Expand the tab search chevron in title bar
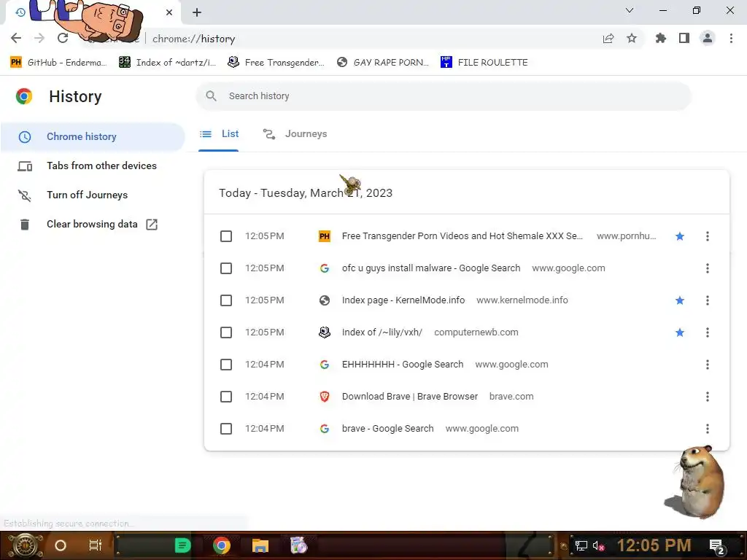Image resolution: width=747 pixels, height=560 pixels. coord(630,10)
